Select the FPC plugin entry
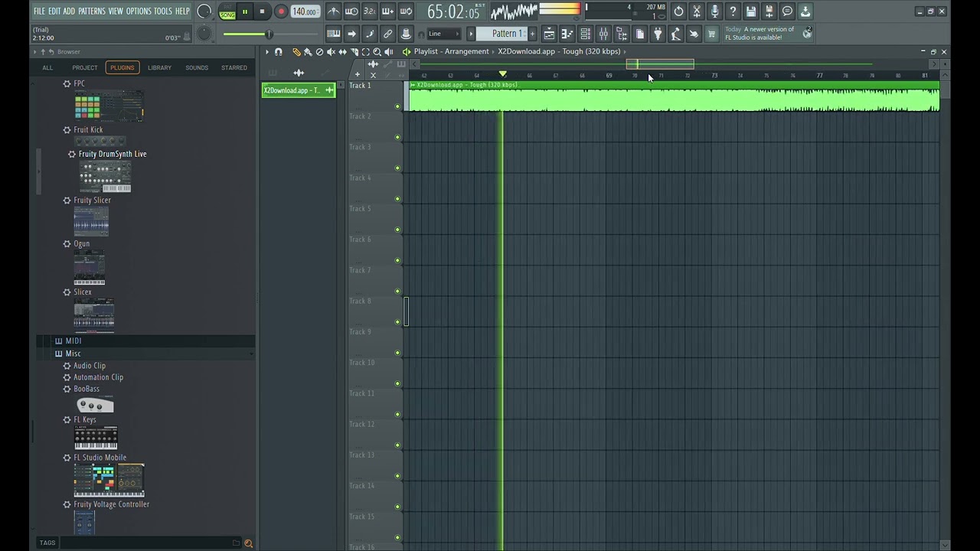This screenshot has height=551, width=980. [80, 83]
